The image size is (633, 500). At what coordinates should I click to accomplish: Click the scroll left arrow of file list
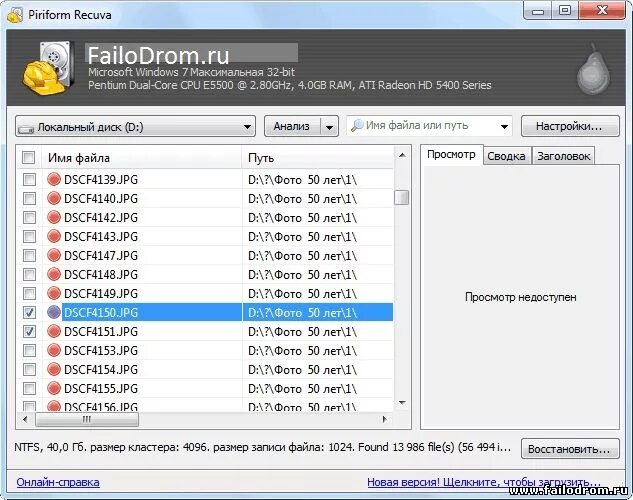click(25, 419)
